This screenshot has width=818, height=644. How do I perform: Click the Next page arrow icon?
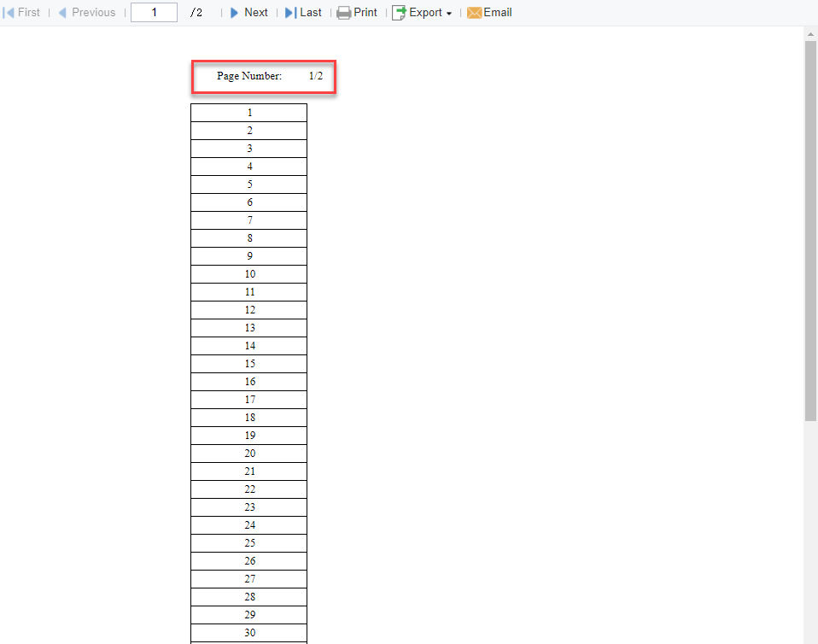(232, 12)
